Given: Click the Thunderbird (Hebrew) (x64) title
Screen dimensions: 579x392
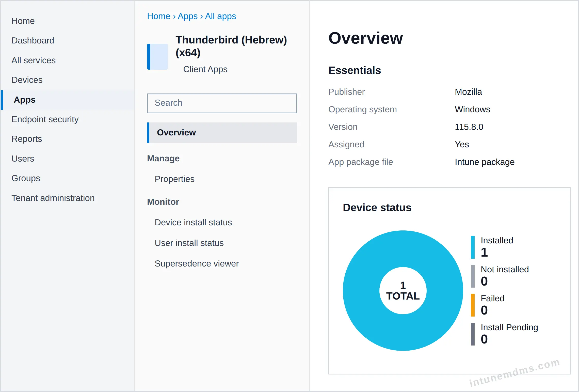Looking at the screenshot, I should [231, 46].
